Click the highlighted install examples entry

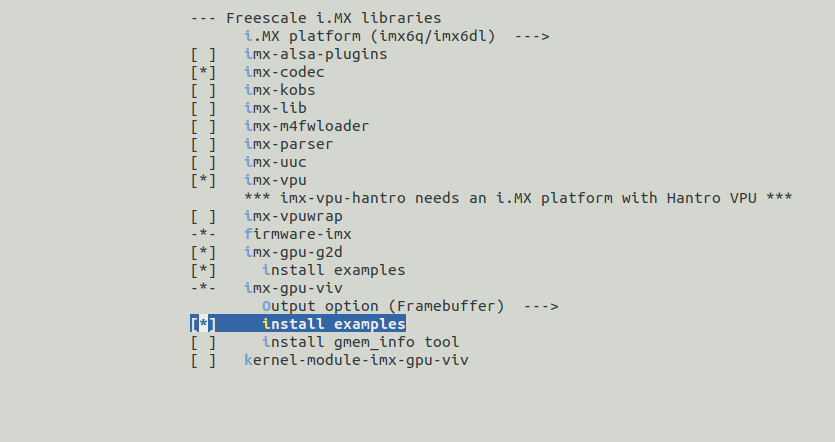pyautogui.click(x=333, y=324)
